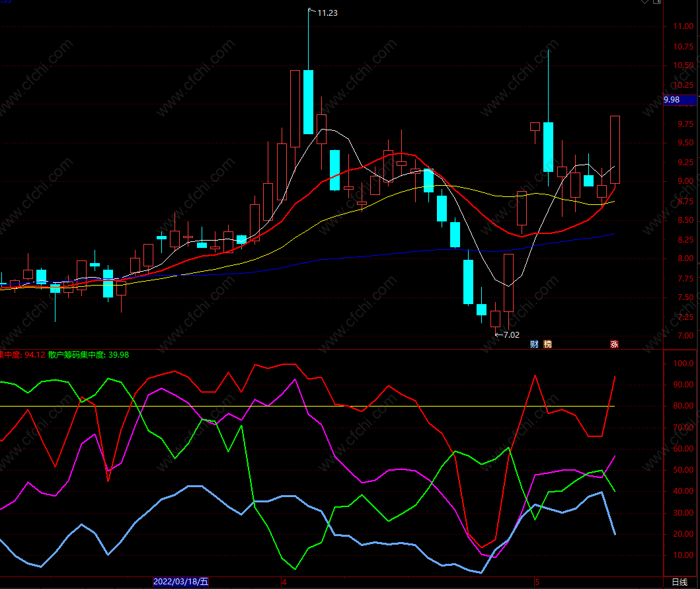Click the month 5 time axis marker
The image size is (700, 589).
(537, 582)
